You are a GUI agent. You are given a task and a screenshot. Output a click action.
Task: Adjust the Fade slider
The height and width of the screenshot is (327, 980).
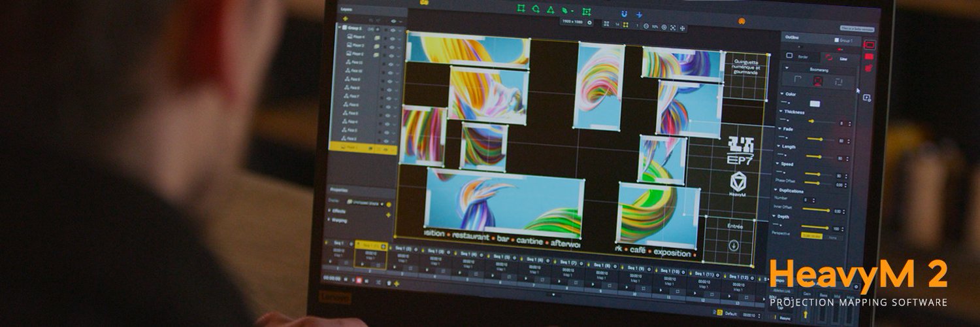tap(821, 139)
